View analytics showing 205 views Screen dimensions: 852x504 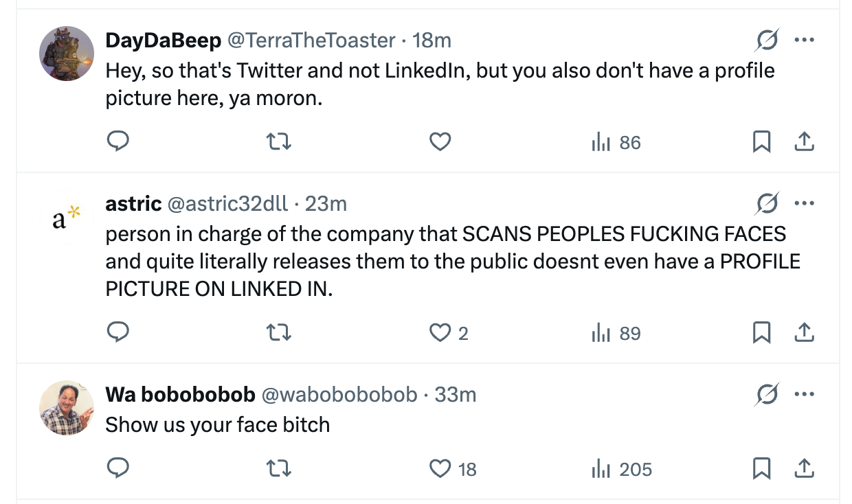coord(622,469)
